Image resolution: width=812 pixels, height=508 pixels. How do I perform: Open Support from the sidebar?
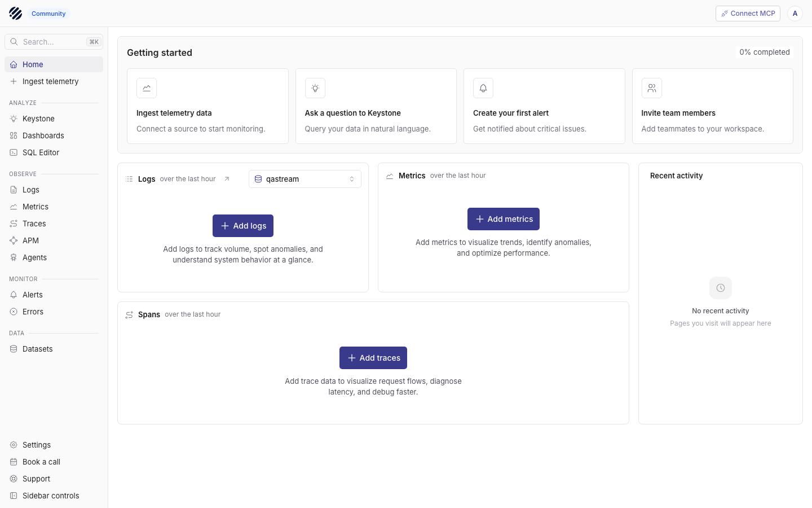pos(54,479)
